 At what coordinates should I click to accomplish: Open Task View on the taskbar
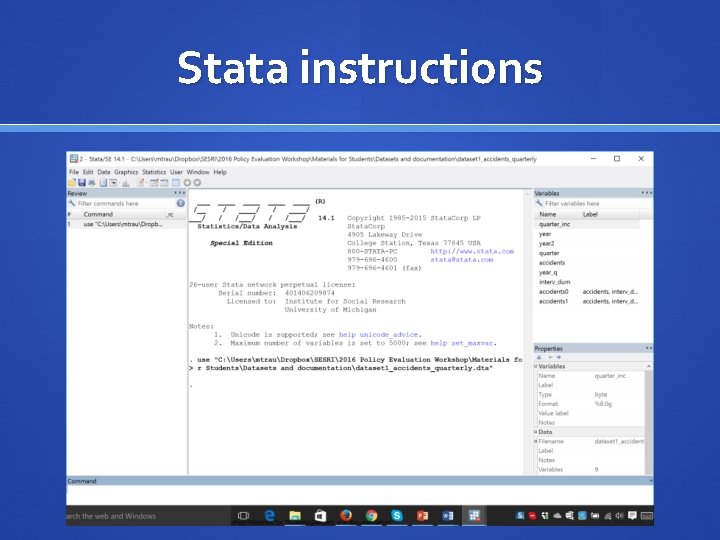243,516
